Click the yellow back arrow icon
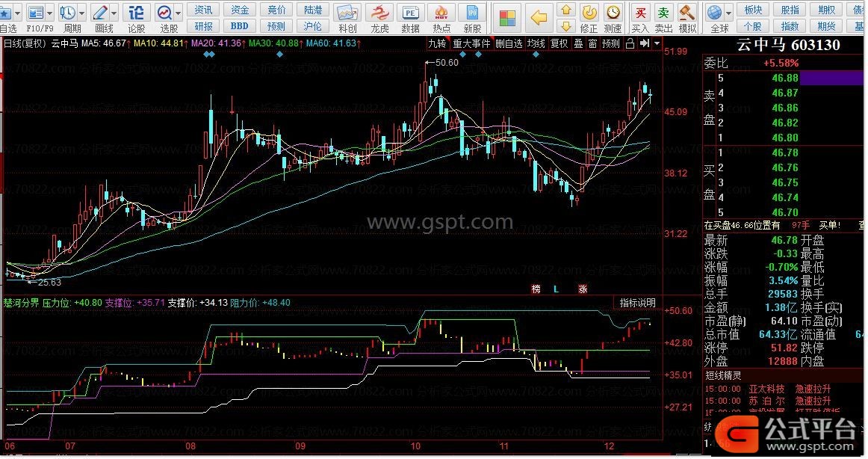868x459 pixels. [539, 17]
